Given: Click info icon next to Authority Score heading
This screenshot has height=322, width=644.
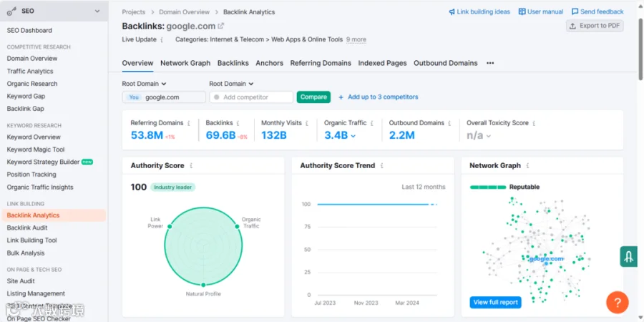Looking at the screenshot, I should click(191, 166).
